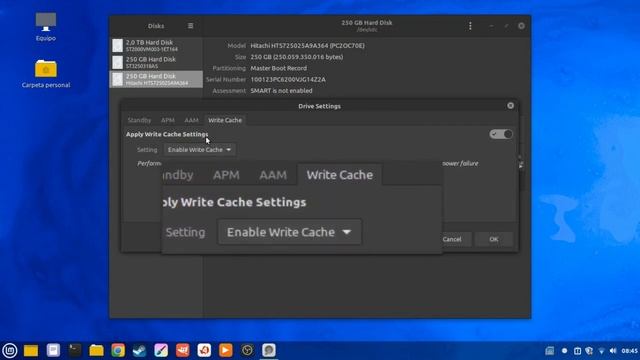The height and width of the screenshot is (360, 640).
Task: Select the Write Cache tab
Action: click(x=225, y=120)
